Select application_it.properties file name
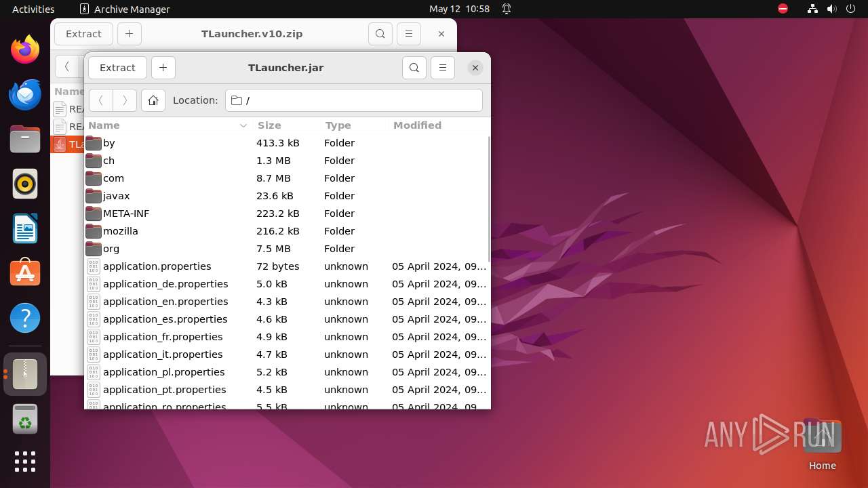The image size is (868, 488). point(163,354)
